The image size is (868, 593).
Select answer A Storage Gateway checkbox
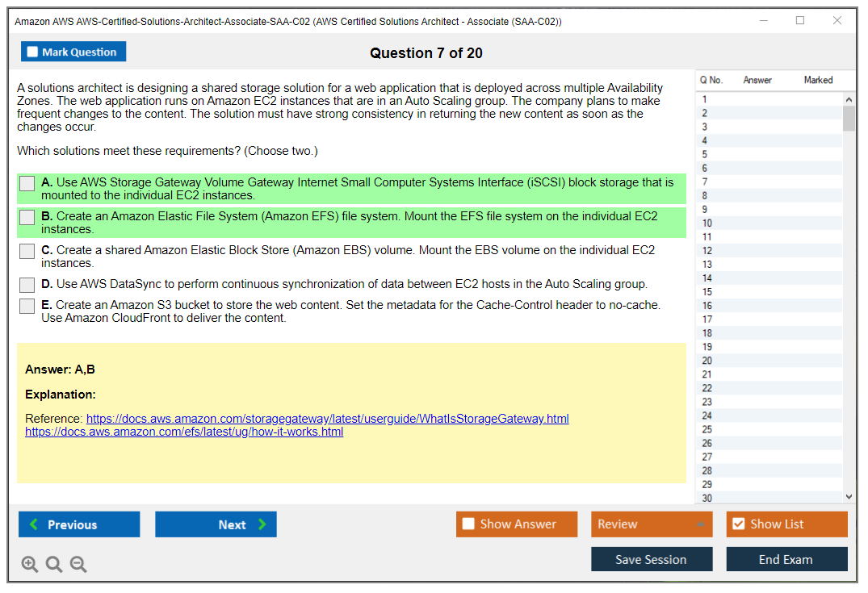pos(27,184)
